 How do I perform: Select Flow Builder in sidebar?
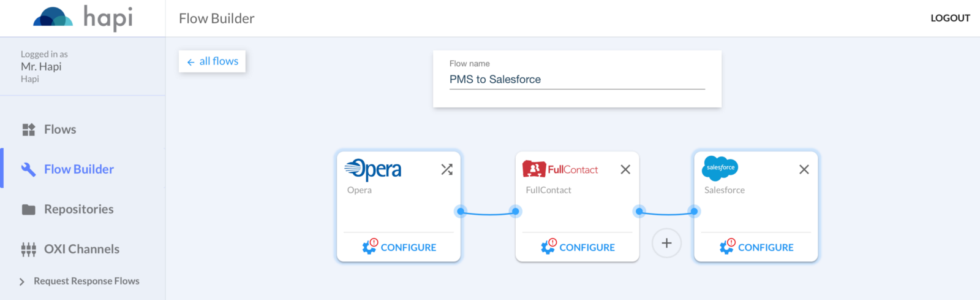point(79,169)
